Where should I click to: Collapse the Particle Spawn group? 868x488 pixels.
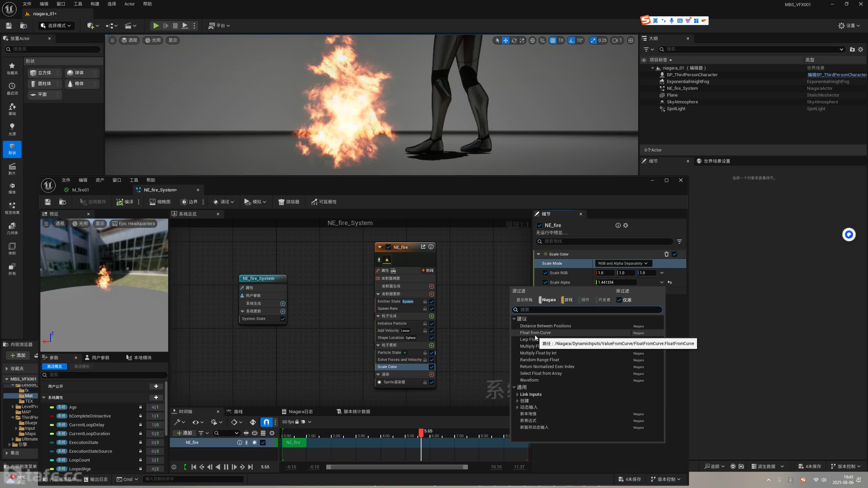click(x=378, y=316)
